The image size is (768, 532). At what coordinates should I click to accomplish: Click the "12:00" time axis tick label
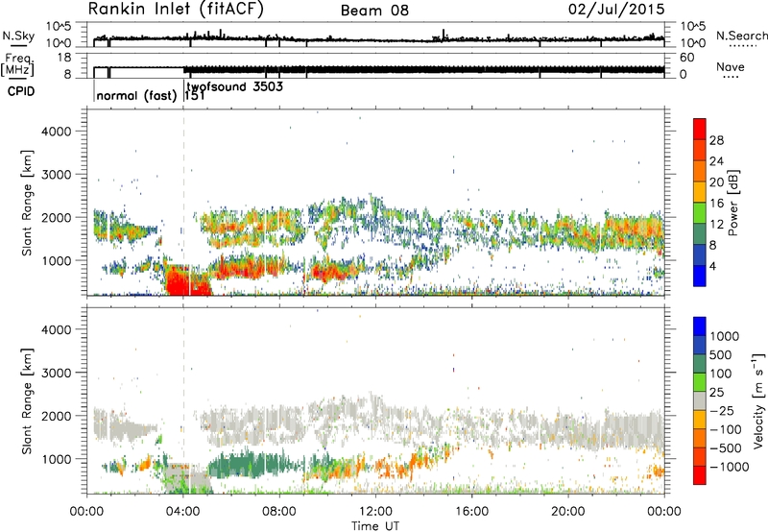tap(375, 511)
